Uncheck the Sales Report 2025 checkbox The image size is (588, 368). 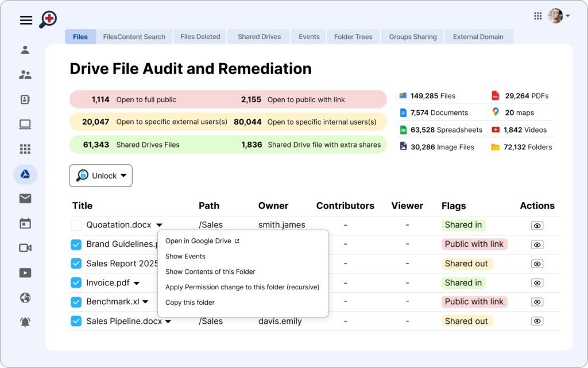[x=76, y=264]
